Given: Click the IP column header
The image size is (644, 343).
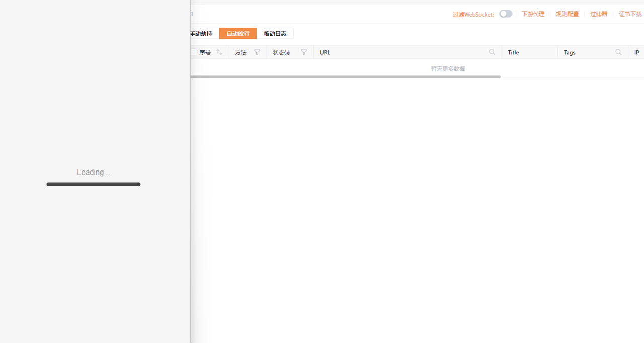Looking at the screenshot, I should tap(636, 52).
